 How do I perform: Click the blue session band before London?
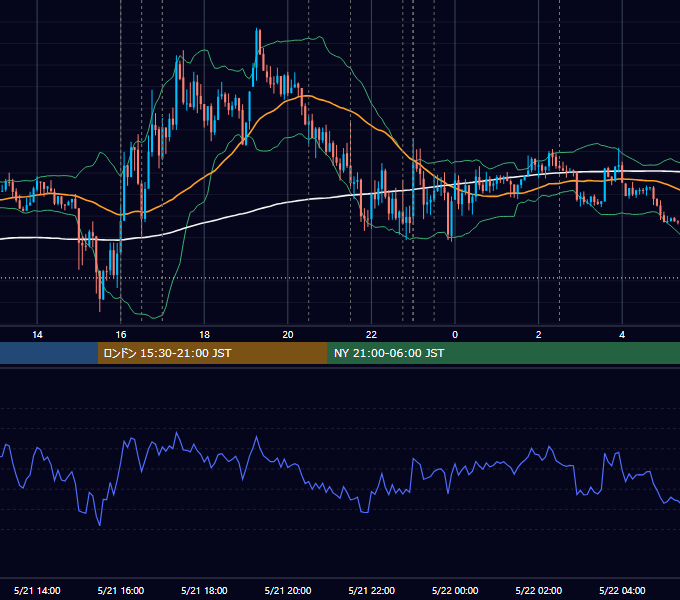[x=49, y=353]
